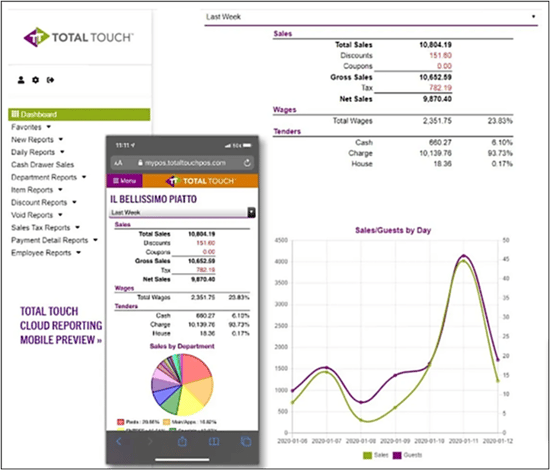Click the Charge tender amount 10,139.76 in main panel
This screenshot has width=550, height=470.
[x=435, y=153]
